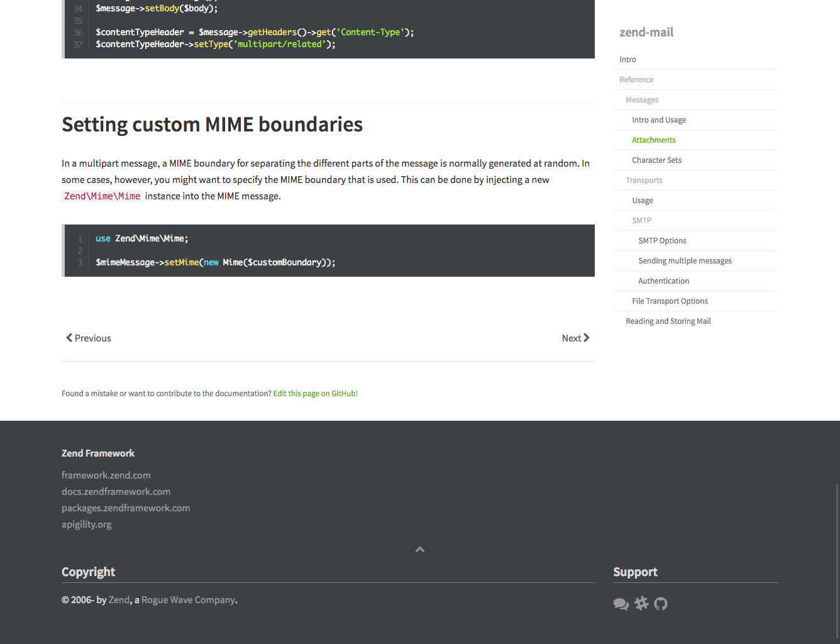Select Transports in the sidebar
The image size is (840, 644).
point(696,180)
